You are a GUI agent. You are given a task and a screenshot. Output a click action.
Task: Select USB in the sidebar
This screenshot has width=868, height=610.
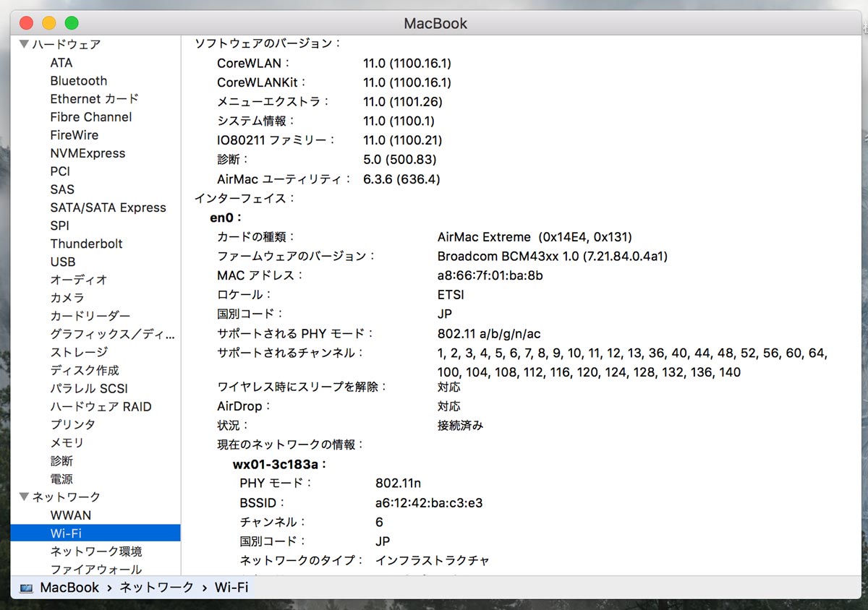(63, 262)
